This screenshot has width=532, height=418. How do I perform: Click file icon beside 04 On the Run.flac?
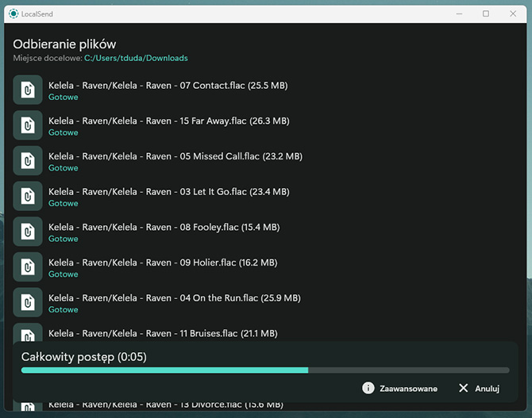pyautogui.click(x=28, y=302)
